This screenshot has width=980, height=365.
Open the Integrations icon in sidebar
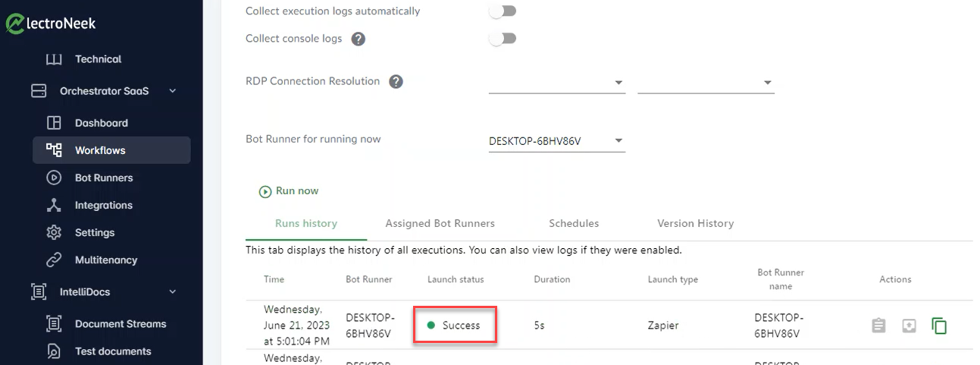click(x=54, y=205)
